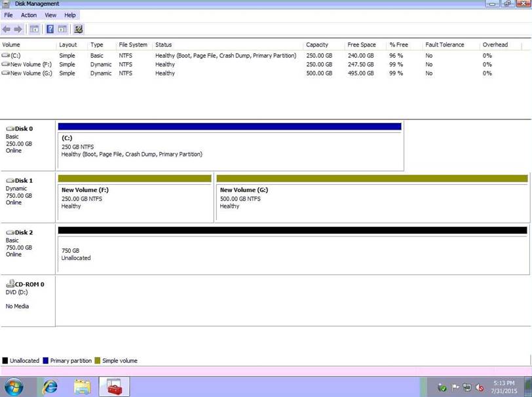
Task: Click the Show/Hide Console Tree icon
Action: [x=34, y=29]
